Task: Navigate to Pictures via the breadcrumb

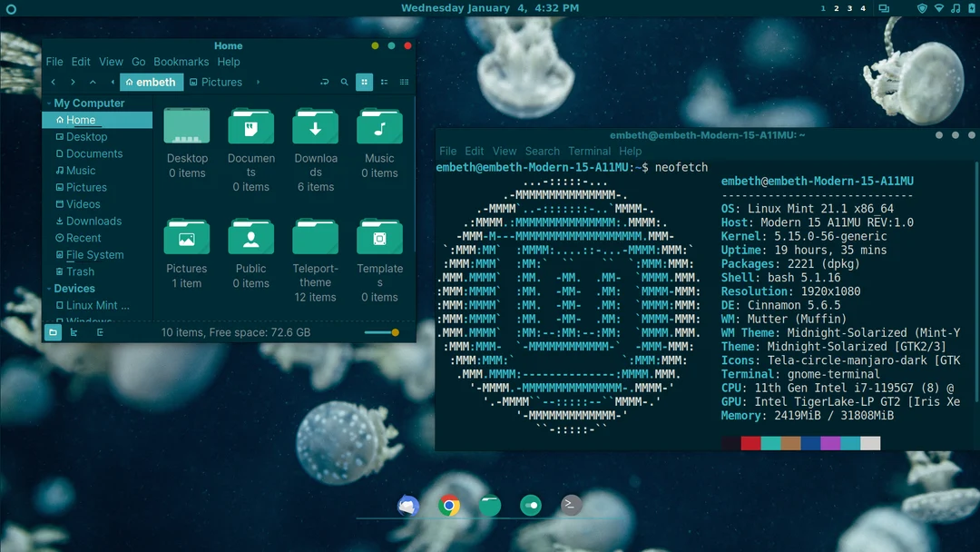Action: (220, 82)
